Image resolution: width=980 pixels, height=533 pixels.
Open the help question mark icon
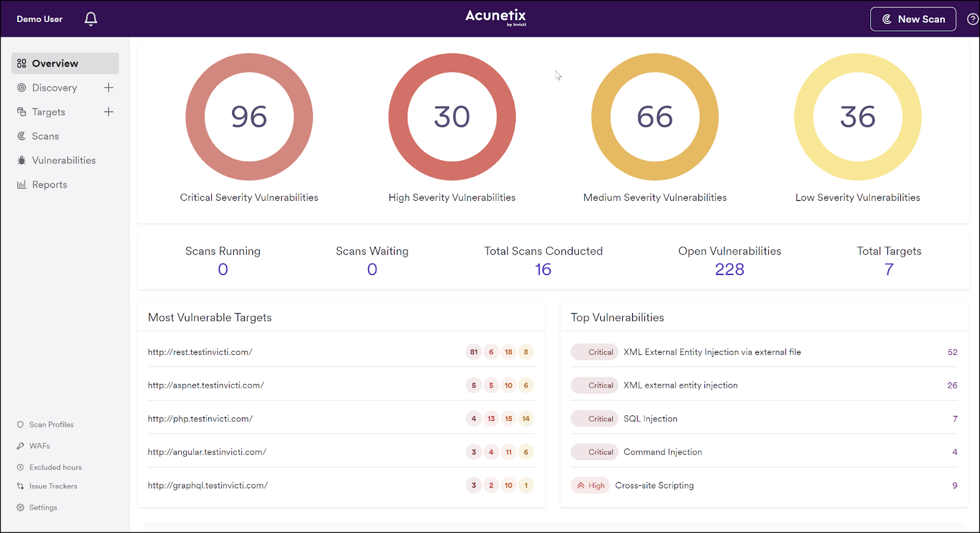[973, 19]
